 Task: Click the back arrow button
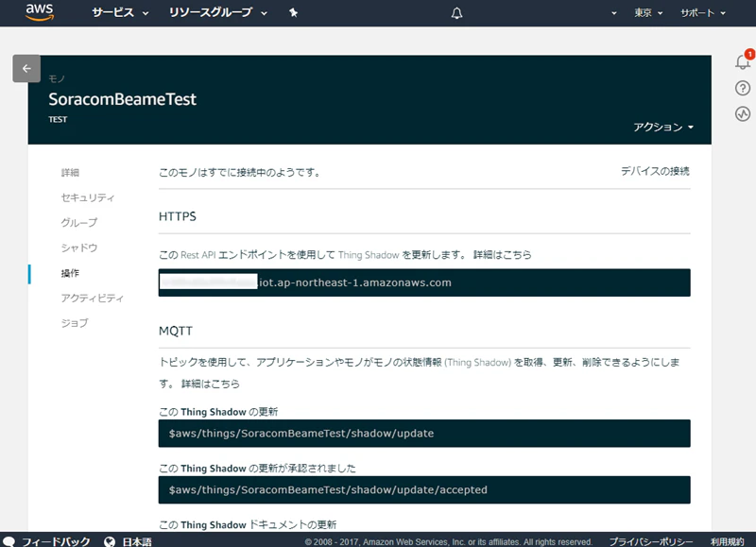pyautogui.click(x=26, y=68)
